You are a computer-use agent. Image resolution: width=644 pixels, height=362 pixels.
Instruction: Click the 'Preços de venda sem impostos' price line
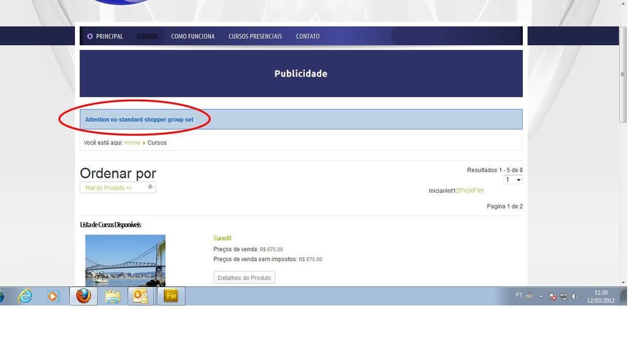268,259
